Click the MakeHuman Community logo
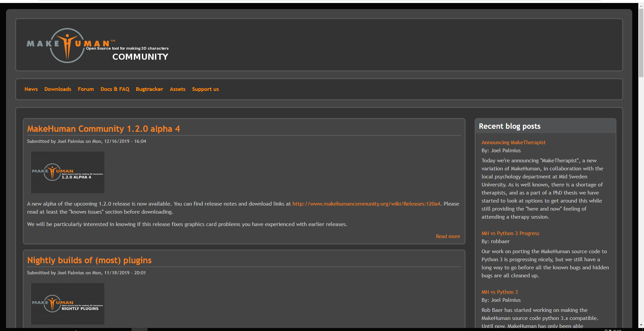 (x=98, y=45)
